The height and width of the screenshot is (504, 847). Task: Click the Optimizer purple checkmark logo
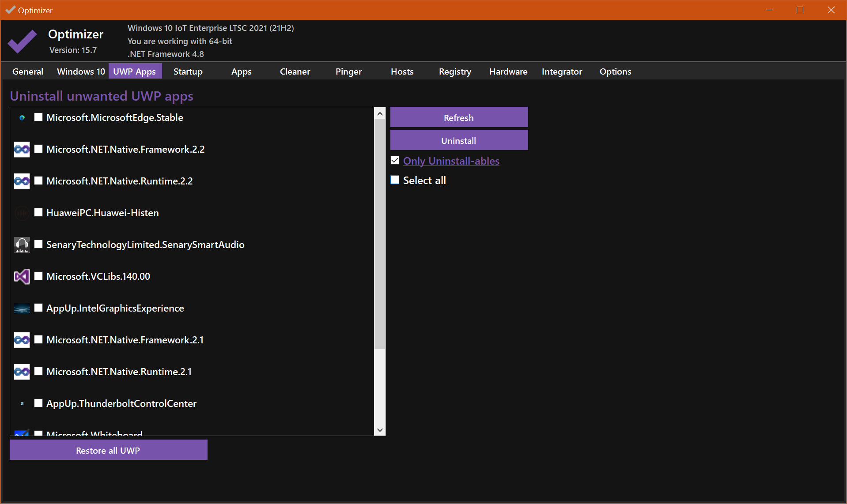[23, 41]
